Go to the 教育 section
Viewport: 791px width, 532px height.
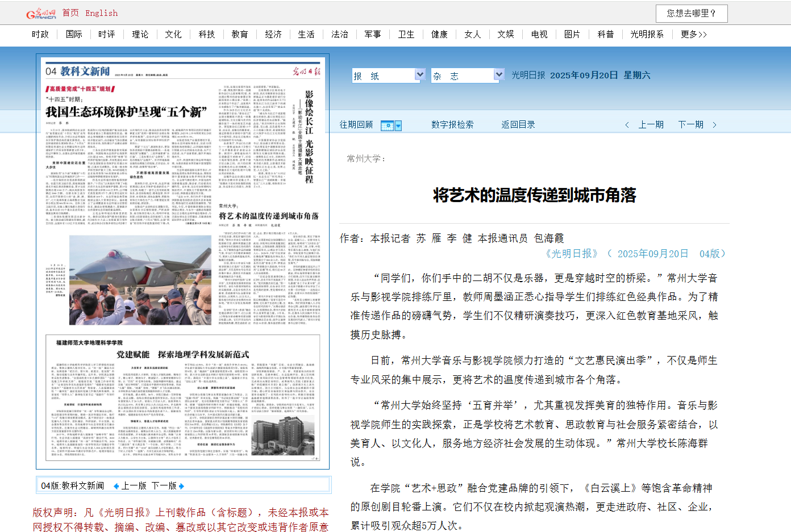pos(240,35)
